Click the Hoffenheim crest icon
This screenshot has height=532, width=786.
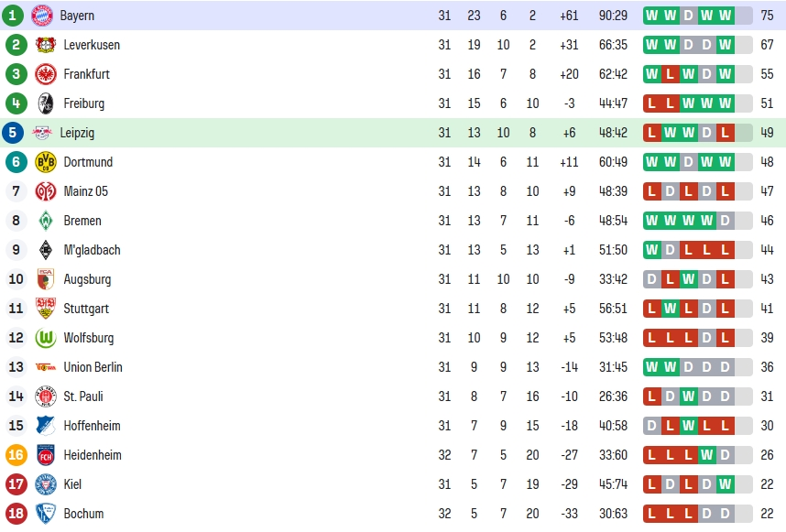point(46,426)
